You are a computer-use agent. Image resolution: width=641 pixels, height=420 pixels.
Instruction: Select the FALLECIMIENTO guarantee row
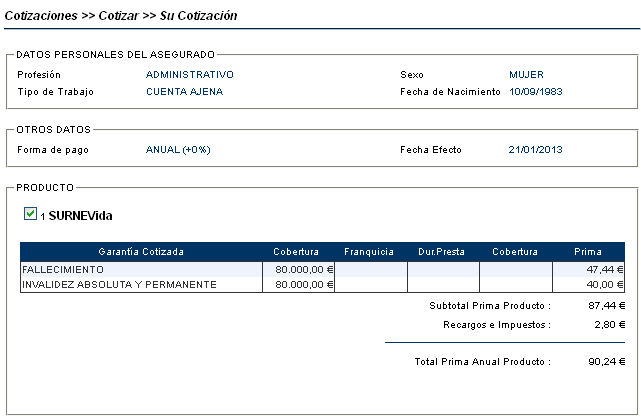323,270
